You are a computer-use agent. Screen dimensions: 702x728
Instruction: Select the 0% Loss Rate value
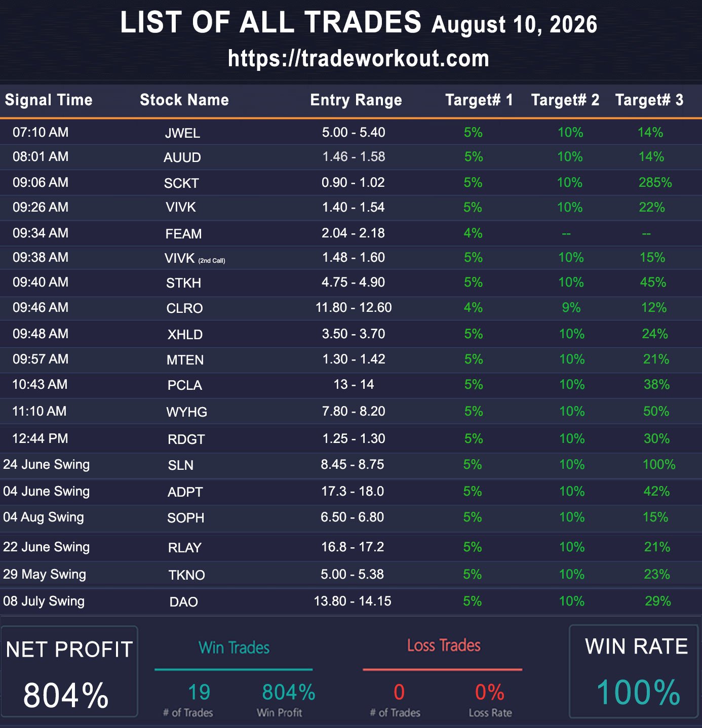click(490, 692)
